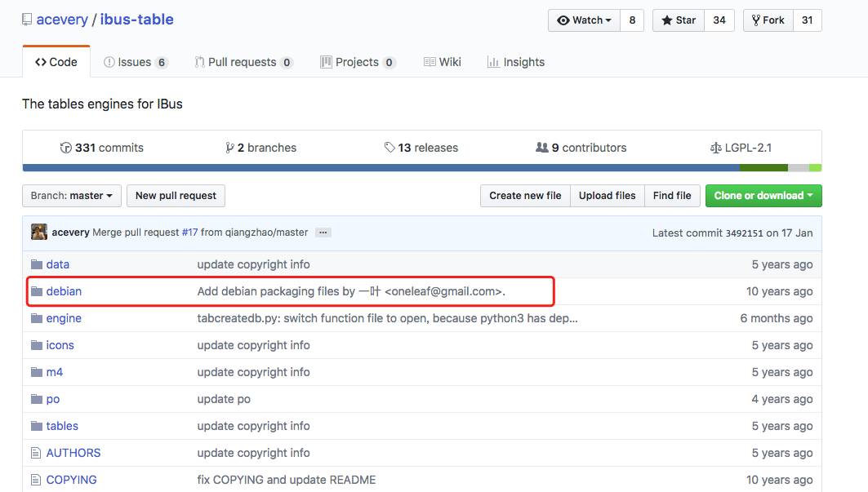Click the m4 folder icon
Screen dimensions: 868x492
(x=37, y=372)
